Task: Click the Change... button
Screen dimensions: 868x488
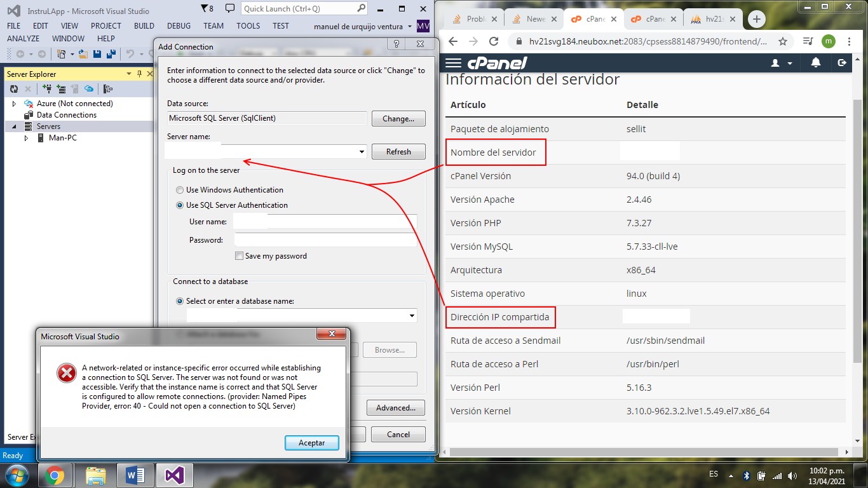Action: (x=398, y=119)
